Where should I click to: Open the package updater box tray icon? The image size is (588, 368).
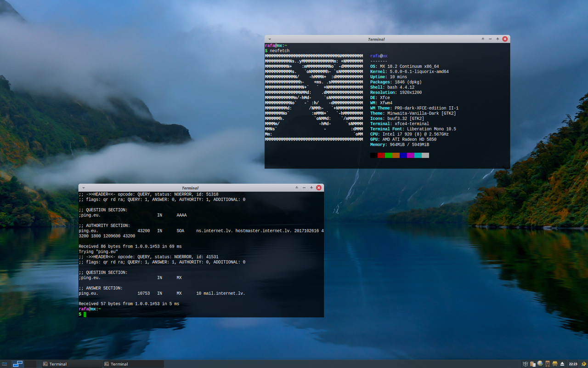526,364
